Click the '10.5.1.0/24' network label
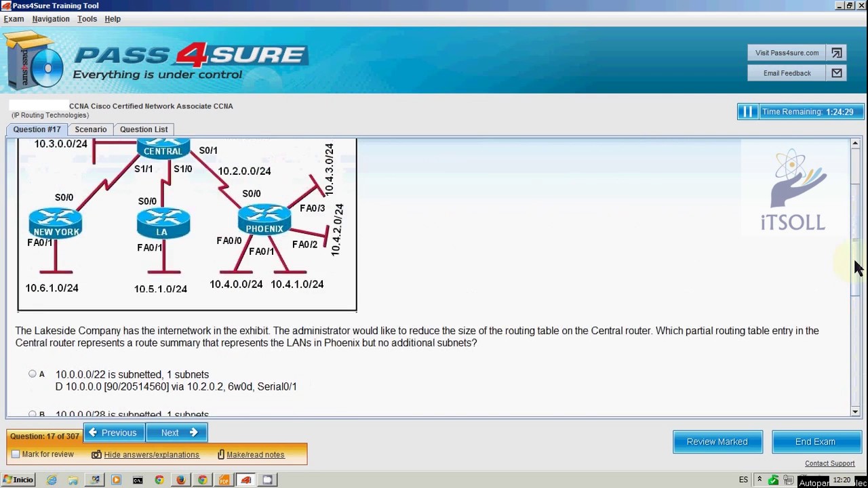 pos(161,289)
